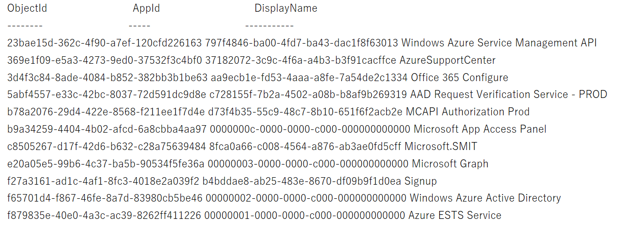Select the Microsoft App Access Panel entry
Screen dimensions: 644x225
click(479, 129)
